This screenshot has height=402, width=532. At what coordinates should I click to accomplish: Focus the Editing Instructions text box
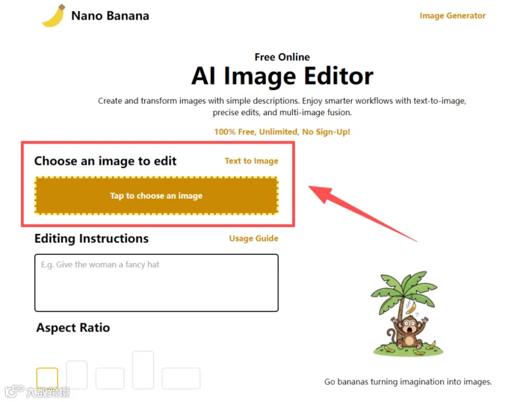pyautogui.click(x=157, y=283)
